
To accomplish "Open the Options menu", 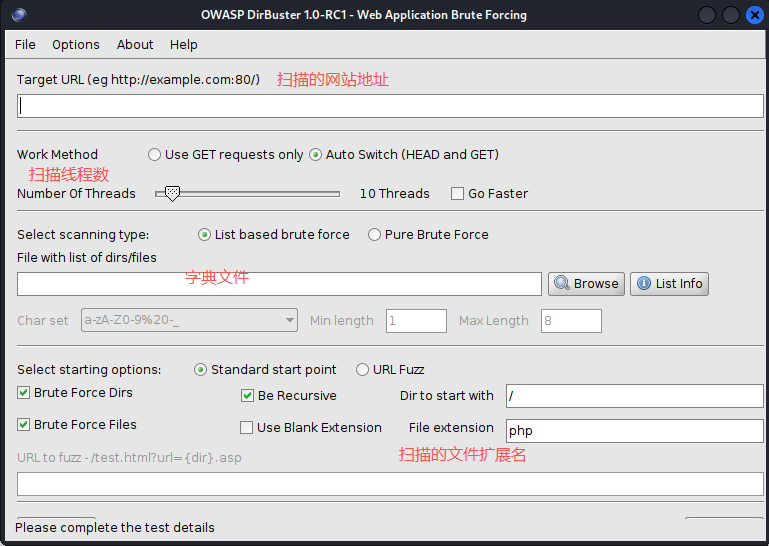I will pyautogui.click(x=76, y=45).
